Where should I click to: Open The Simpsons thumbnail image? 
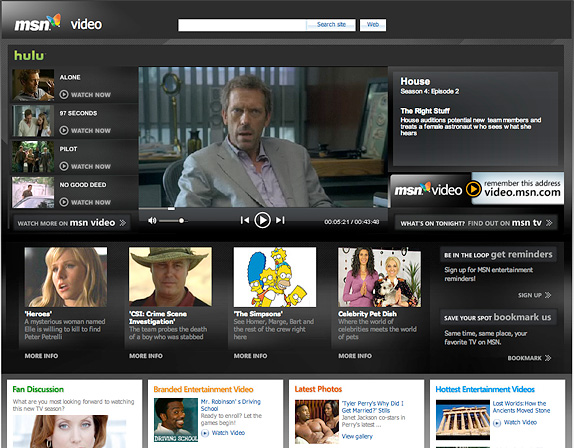point(275,277)
